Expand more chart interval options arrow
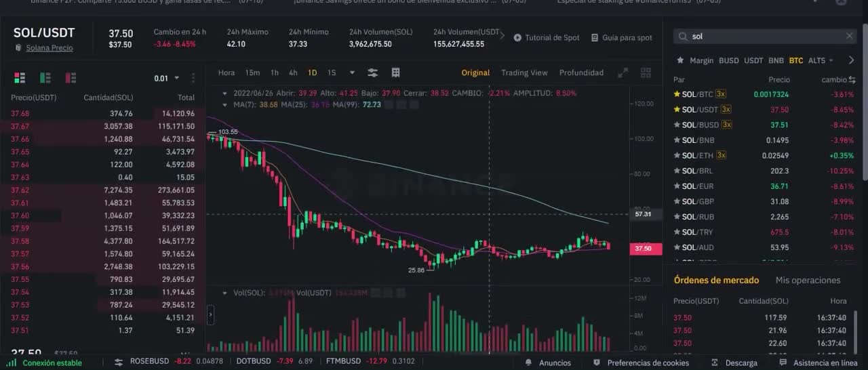The width and height of the screenshot is (868, 370). [x=352, y=73]
